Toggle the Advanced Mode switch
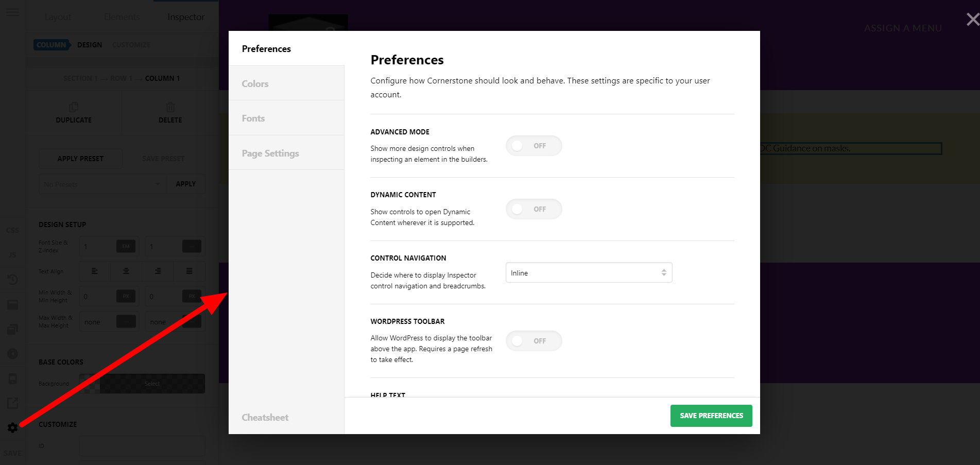Screen dimensions: 980x465 [534, 146]
